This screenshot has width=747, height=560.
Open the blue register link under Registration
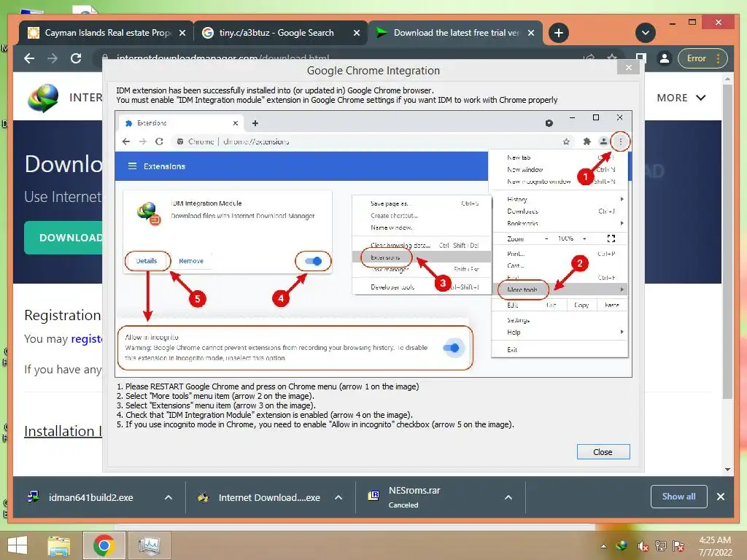pos(87,338)
